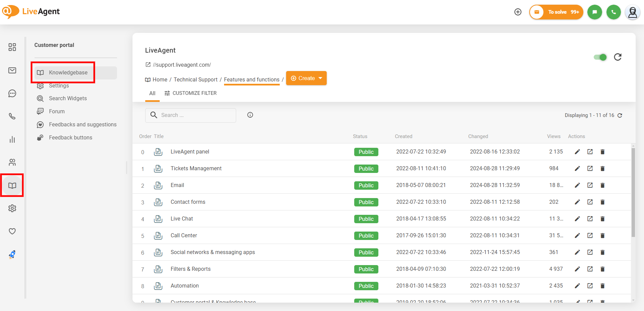Click the rocket icon in sidebar
This screenshot has height=311, width=644.
click(x=12, y=255)
